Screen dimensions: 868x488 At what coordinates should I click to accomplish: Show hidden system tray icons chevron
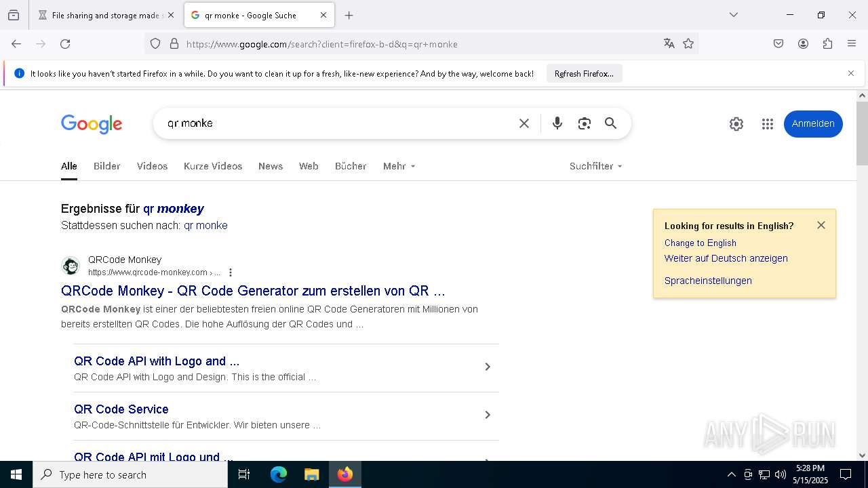[x=731, y=474]
